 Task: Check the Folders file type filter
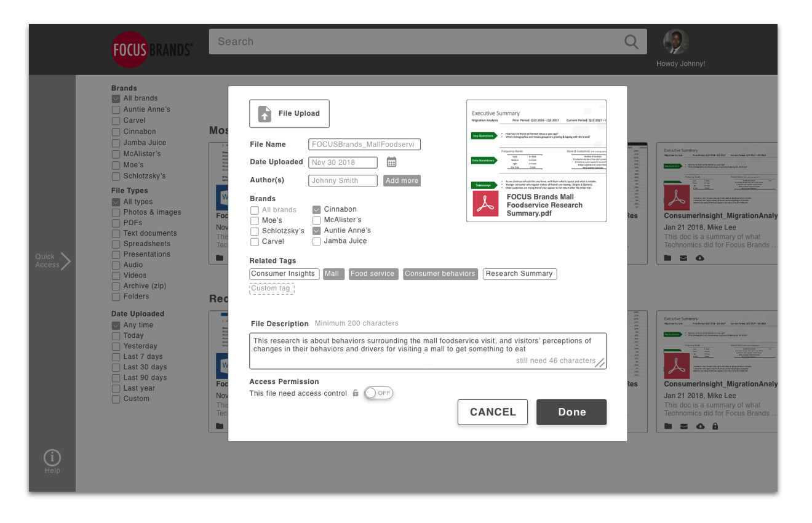click(116, 297)
